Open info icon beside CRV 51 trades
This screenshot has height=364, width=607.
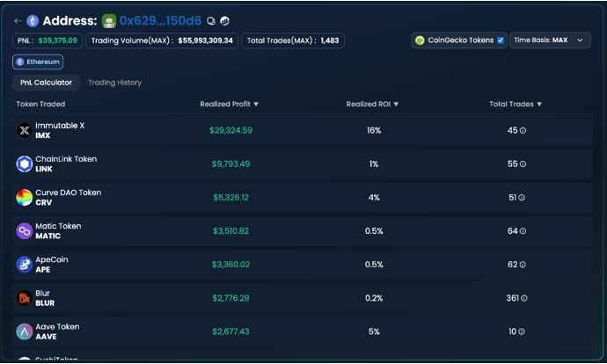coord(522,198)
